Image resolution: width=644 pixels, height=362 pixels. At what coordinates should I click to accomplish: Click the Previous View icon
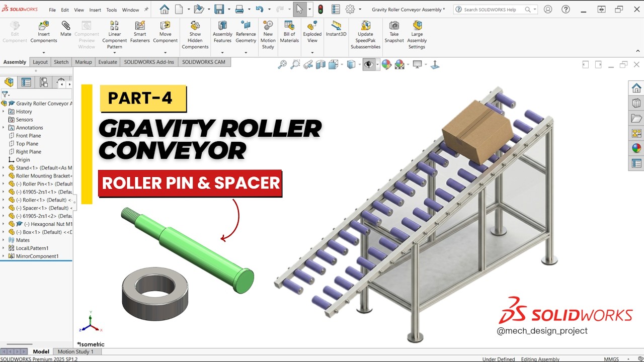[308, 64]
